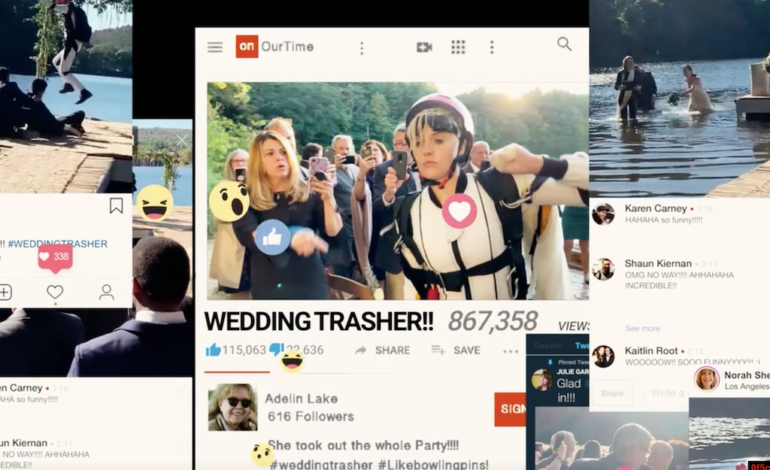Open the more options ellipsis next to SAVE

[x=511, y=351]
